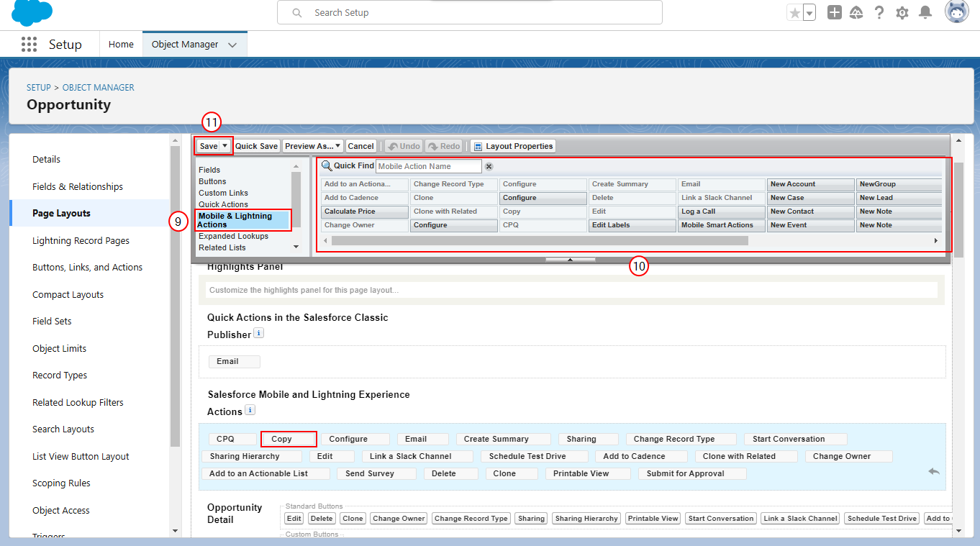The image size is (980, 546).
Task: Select the Object Manager tab
Action: coord(185,45)
